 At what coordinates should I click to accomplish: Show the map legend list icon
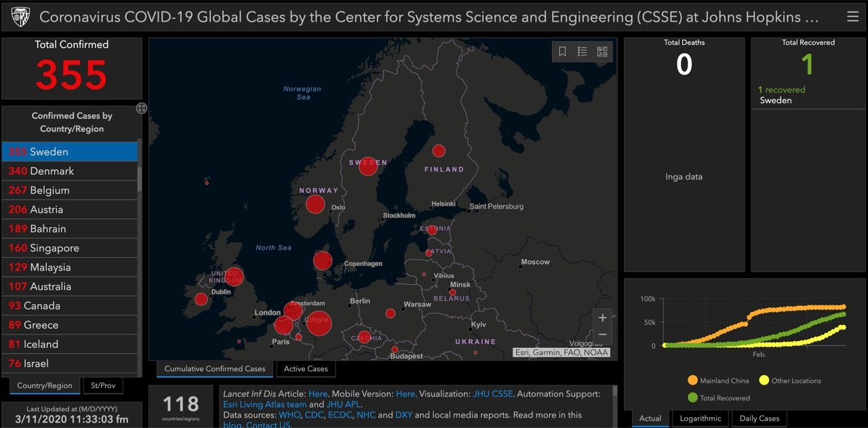(x=582, y=52)
